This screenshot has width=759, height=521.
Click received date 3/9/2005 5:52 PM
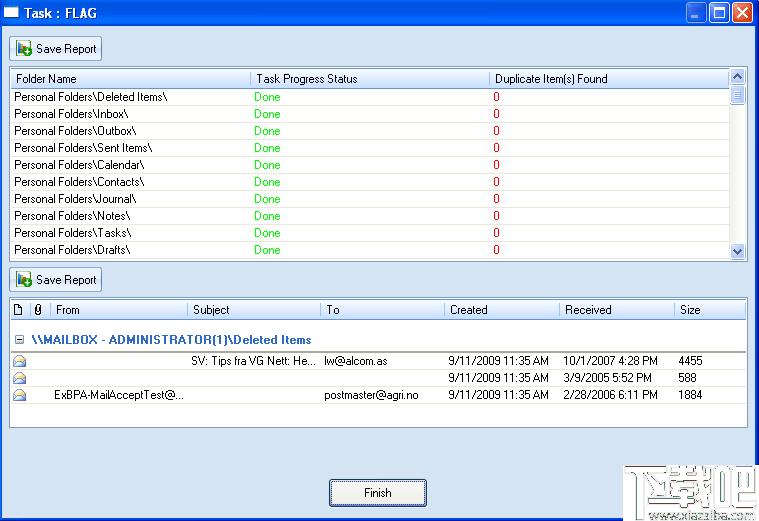[x=607, y=378]
